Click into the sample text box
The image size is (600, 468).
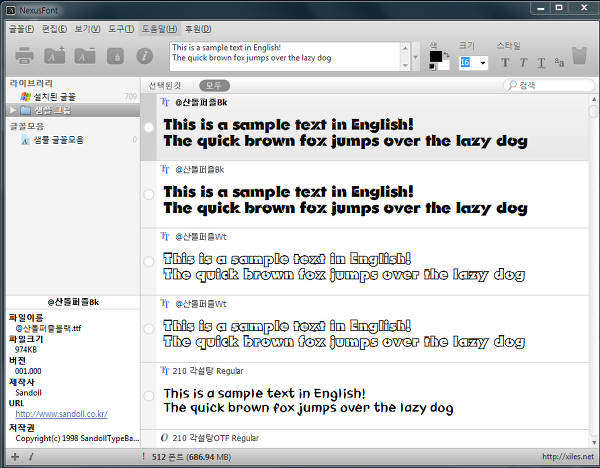click(285, 57)
